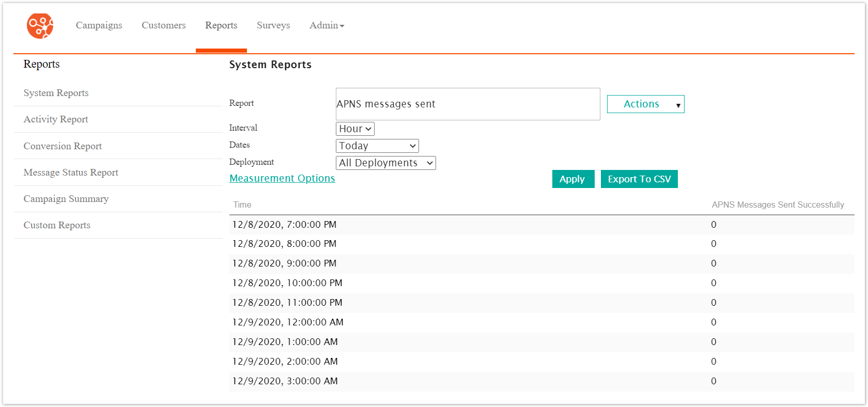
Task: Select the Reports navigation tab
Action: pos(221,25)
